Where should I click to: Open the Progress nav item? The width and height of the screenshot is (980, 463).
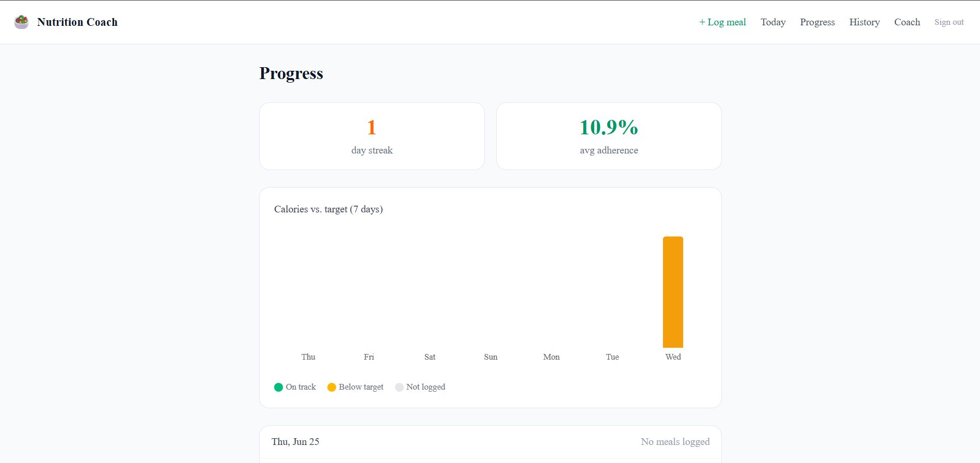coord(817,22)
